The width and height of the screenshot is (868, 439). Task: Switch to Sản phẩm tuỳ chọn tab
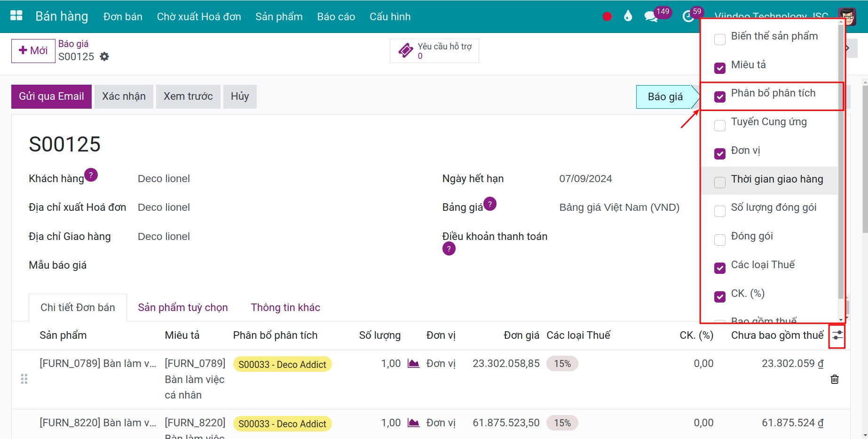[183, 307]
